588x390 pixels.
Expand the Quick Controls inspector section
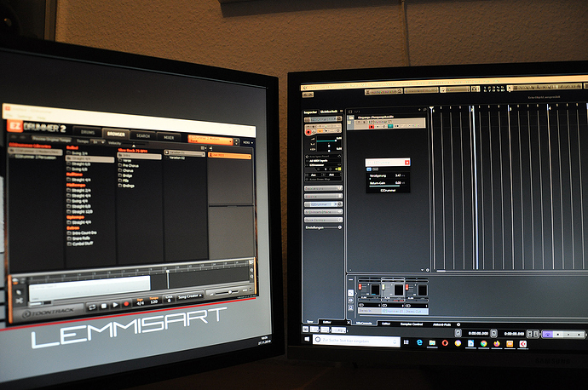(x=323, y=220)
